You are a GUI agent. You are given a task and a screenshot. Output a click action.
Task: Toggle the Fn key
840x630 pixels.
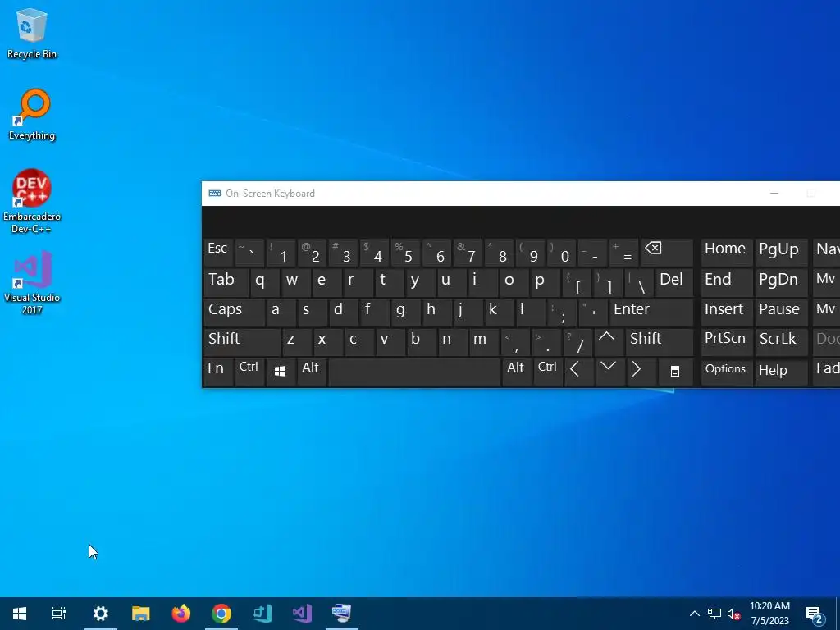[218, 372]
